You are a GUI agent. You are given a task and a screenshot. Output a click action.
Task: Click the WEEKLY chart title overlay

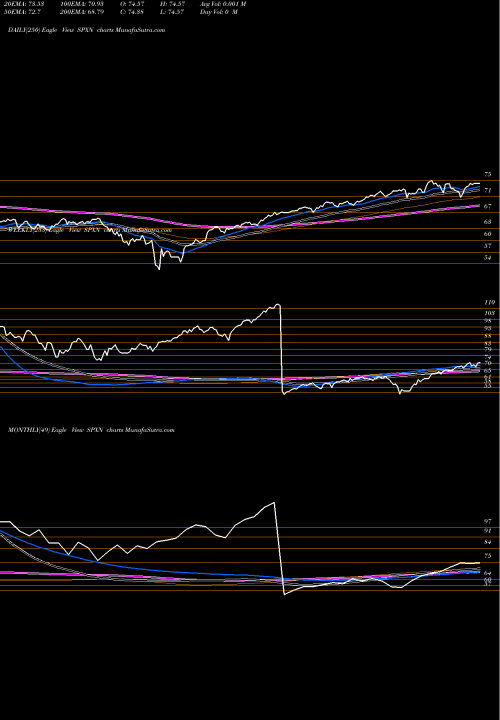(x=90, y=231)
